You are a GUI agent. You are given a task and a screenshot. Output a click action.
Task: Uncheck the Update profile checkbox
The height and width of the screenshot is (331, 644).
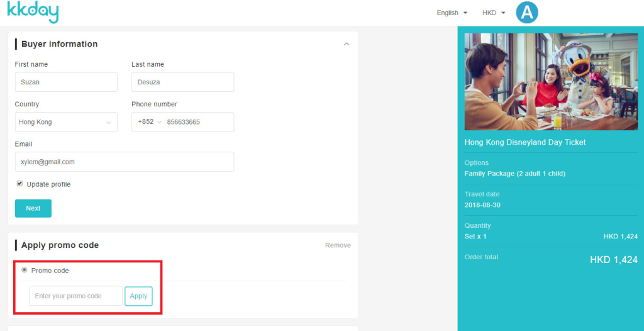19,184
